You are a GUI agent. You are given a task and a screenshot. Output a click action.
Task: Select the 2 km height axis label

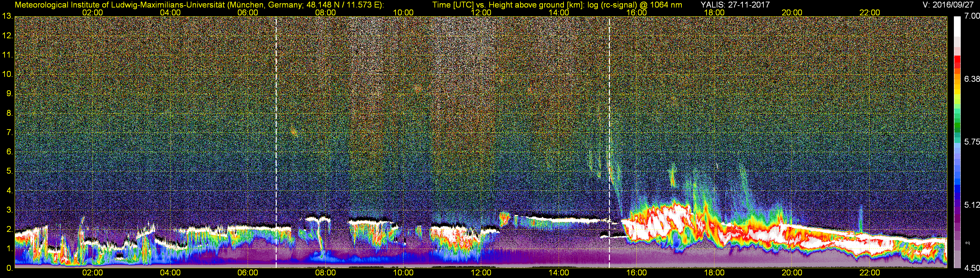click(9, 229)
